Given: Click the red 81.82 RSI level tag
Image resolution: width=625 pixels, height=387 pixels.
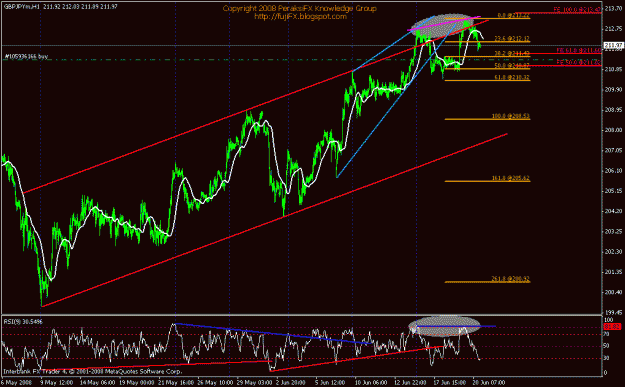Looking at the screenshot, I should [613, 327].
